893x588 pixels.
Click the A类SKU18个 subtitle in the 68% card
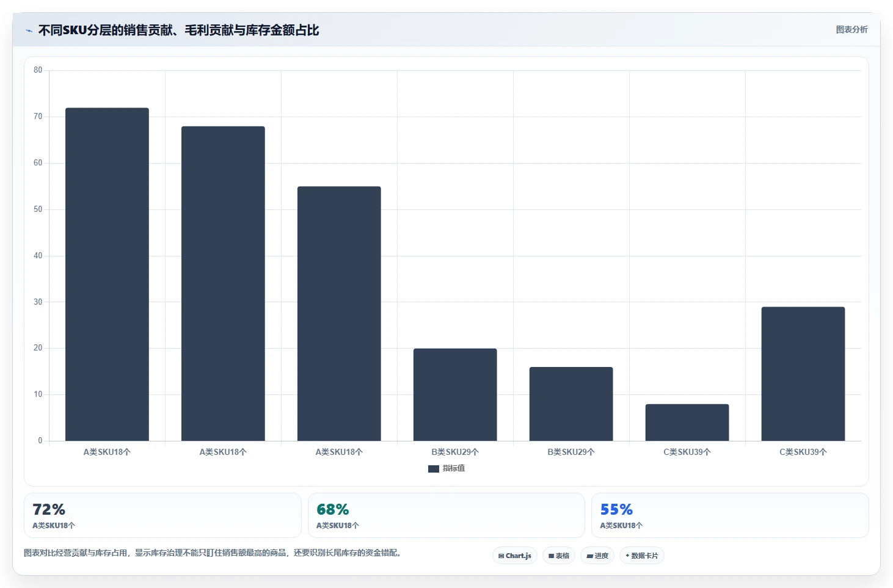click(x=338, y=526)
